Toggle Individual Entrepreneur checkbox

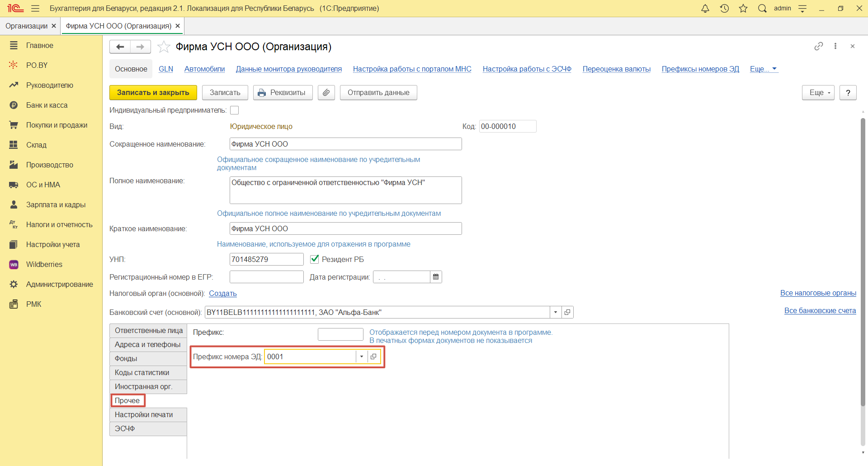click(x=235, y=110)
